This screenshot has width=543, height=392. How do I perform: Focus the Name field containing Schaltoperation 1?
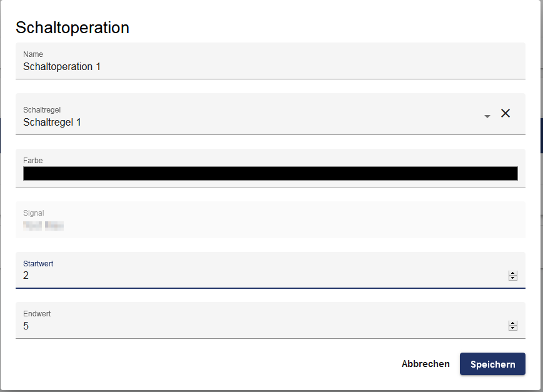pyautogui.click(x=250, y=66)
